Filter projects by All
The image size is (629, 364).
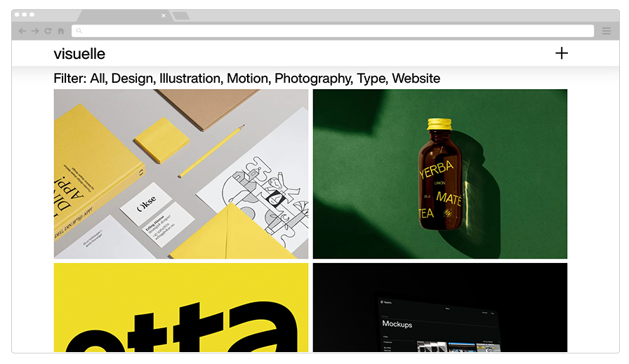[98, 78]
